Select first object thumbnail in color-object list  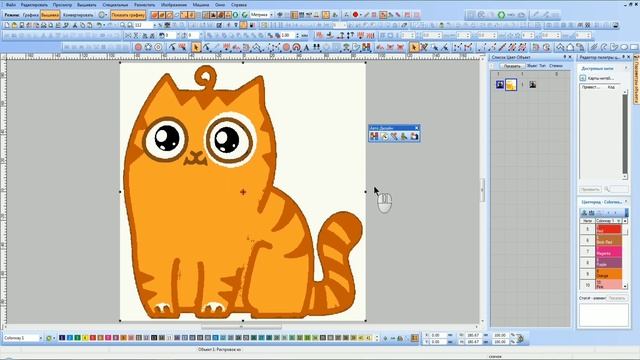pyautogui.click(x=500, y=84)
